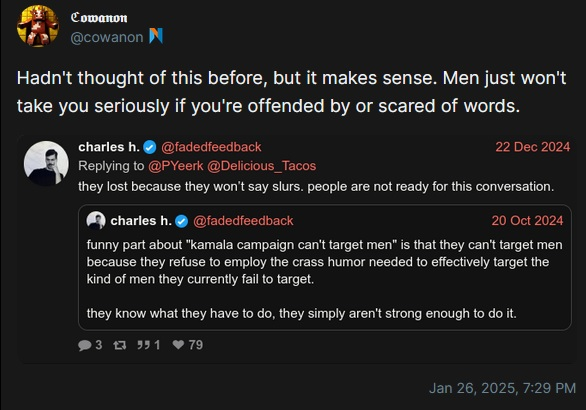Open charles h. avatar in quoted tweet

[x=46, y=163]
